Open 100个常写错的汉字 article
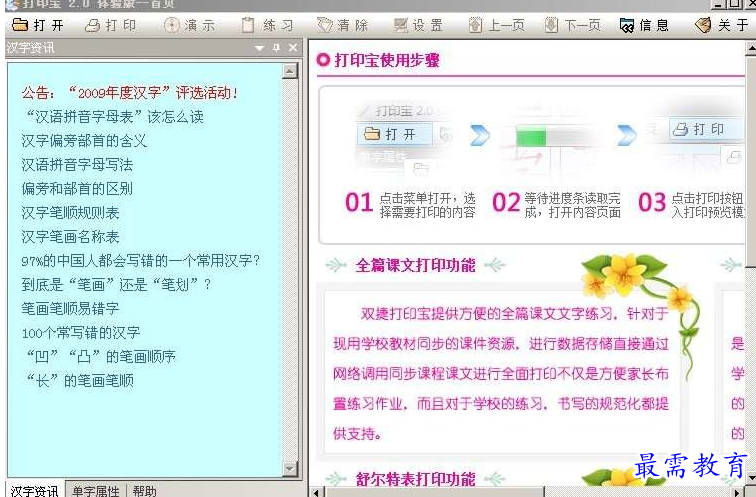This screenshot has width=756, height=497. click(81, 333)
